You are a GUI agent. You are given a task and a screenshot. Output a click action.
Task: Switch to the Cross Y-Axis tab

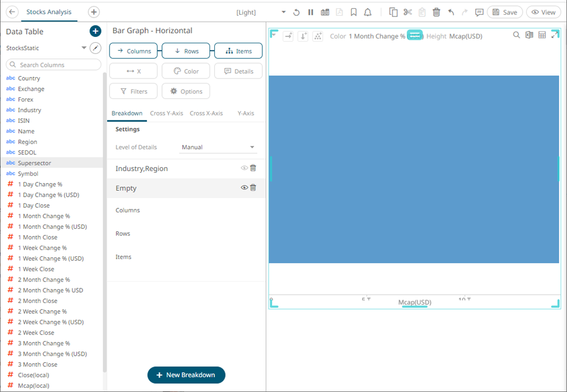[166, 114]
